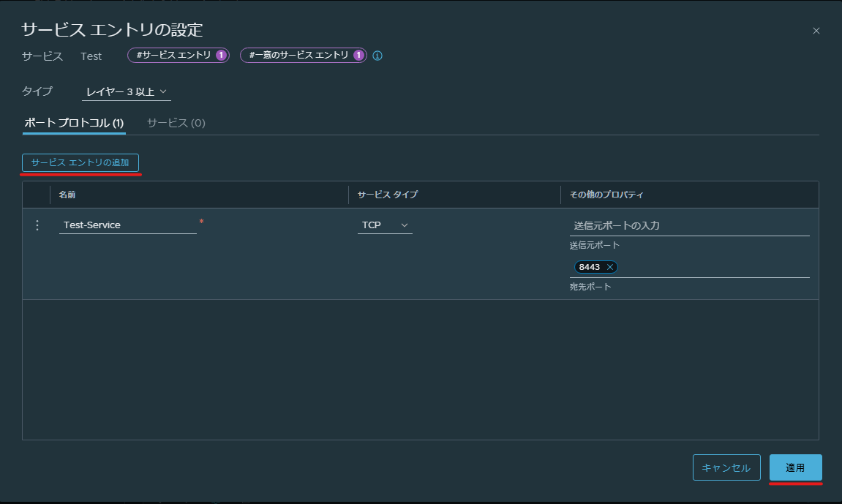Viewport: 842px width, 504px height.
Task: Click the 名前 column header
Action: click(67, 195)
